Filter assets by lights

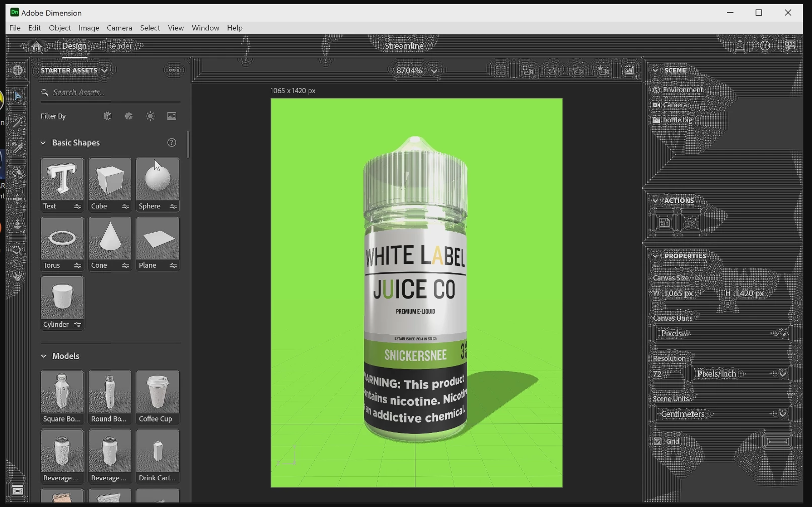151,116
